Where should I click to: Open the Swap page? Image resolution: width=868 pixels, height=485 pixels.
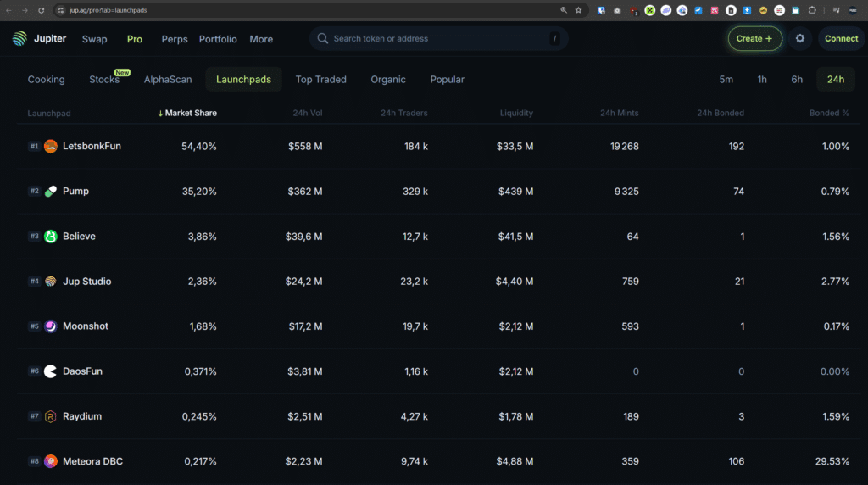point(94,39)
